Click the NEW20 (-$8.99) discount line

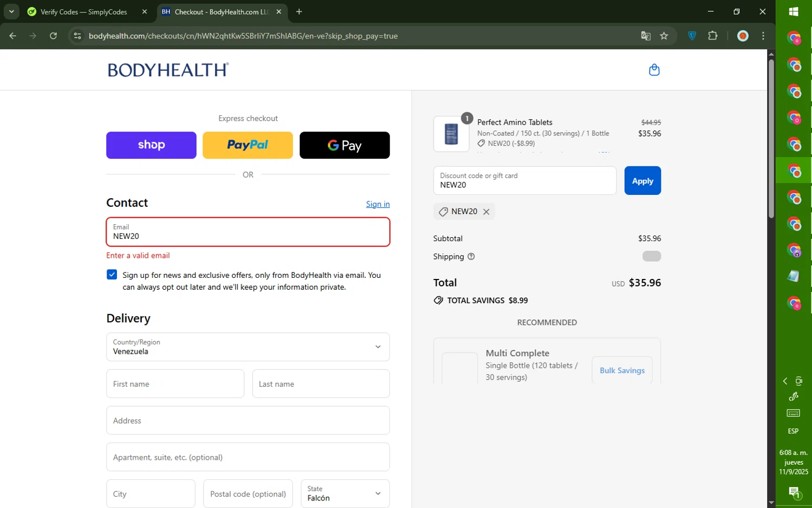(x=506, y=144)
